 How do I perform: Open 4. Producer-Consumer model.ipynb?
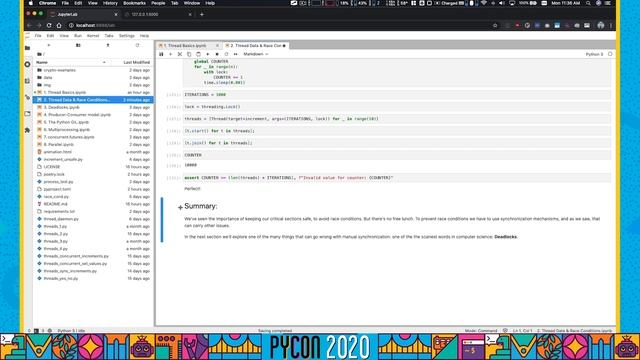click(93, 115)
